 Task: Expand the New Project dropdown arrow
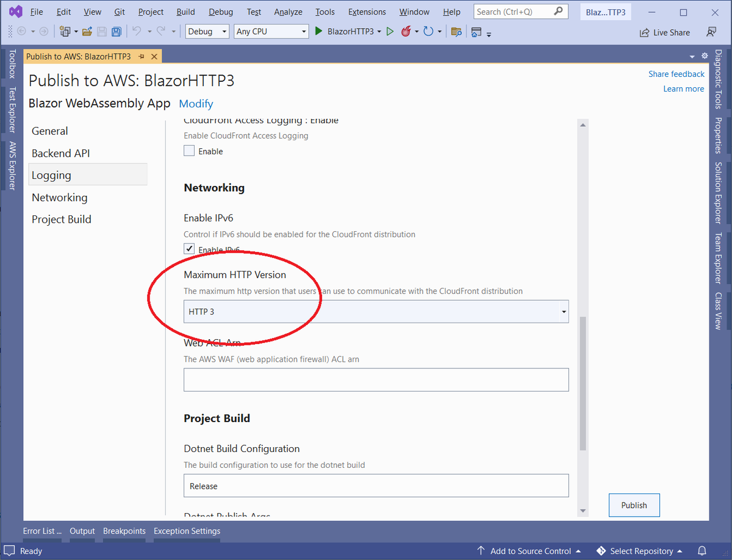tap(76, 31)
